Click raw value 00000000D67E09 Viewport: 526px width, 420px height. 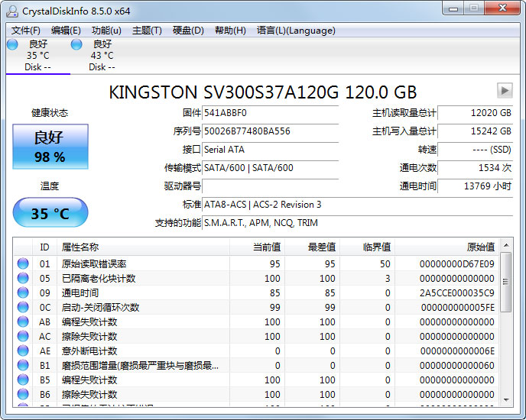[x=457, y=264]
